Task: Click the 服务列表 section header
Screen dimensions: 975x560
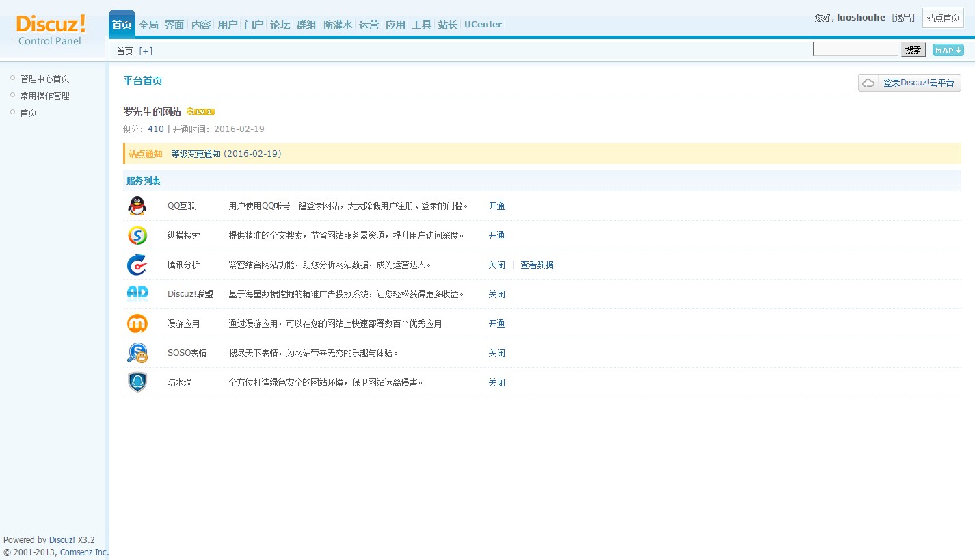Action: click(144, 181)
